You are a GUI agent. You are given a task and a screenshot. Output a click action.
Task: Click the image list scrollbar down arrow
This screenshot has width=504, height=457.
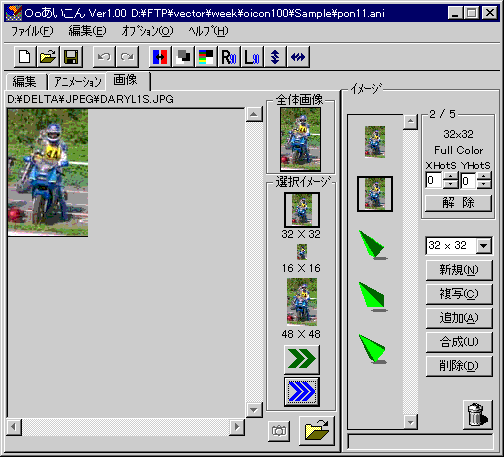click(410, 422)
